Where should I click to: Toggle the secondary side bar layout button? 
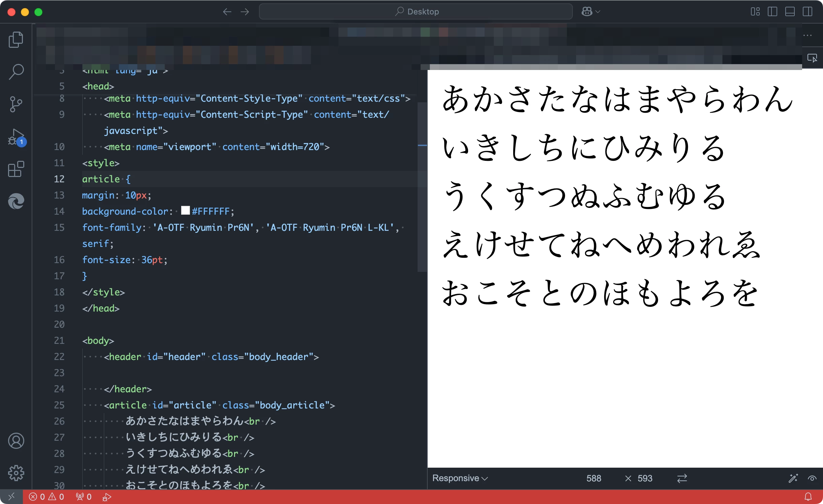pos(807,12)
